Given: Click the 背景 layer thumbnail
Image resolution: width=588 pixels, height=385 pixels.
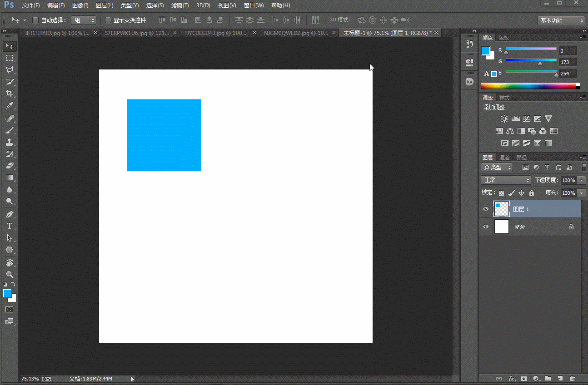Looking at the screenshot, I should [501, 227].
